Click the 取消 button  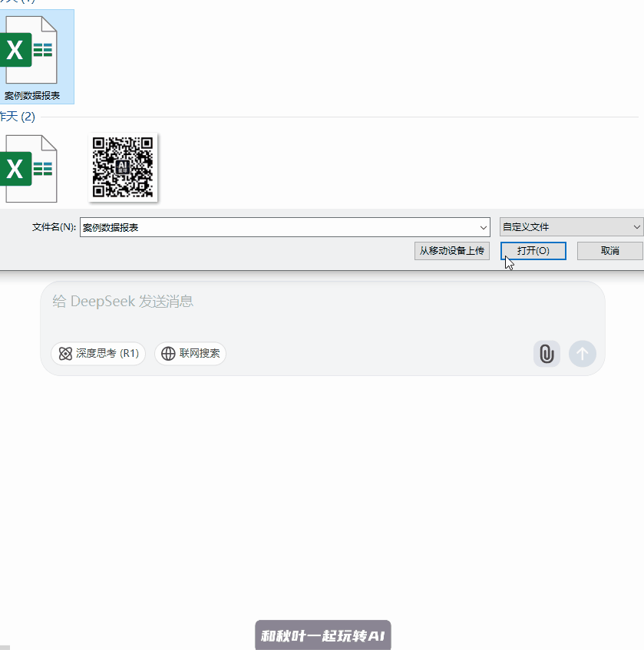pos(609,251)
